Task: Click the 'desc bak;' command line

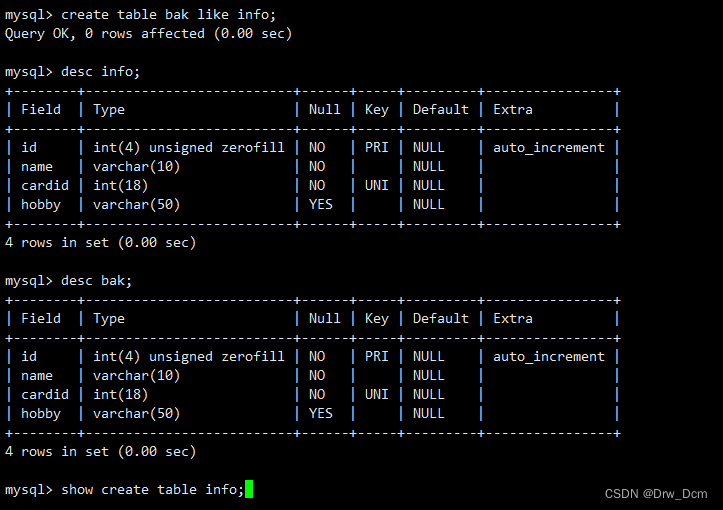Action: [68, 280]
